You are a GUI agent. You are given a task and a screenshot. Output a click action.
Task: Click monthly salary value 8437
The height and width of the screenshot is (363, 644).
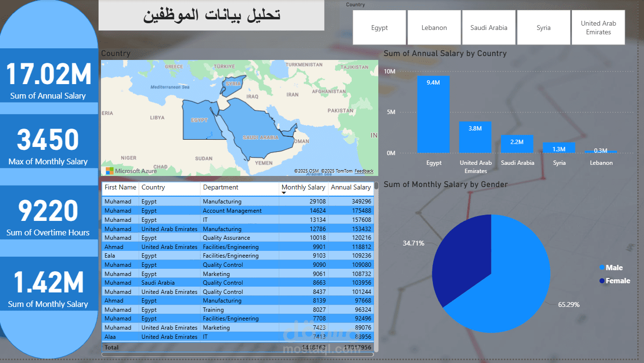point(319,292)
